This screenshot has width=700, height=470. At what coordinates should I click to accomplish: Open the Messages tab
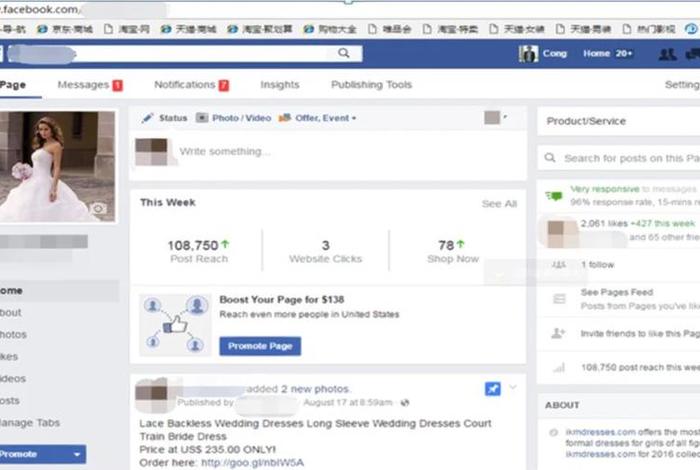(83, 85)
